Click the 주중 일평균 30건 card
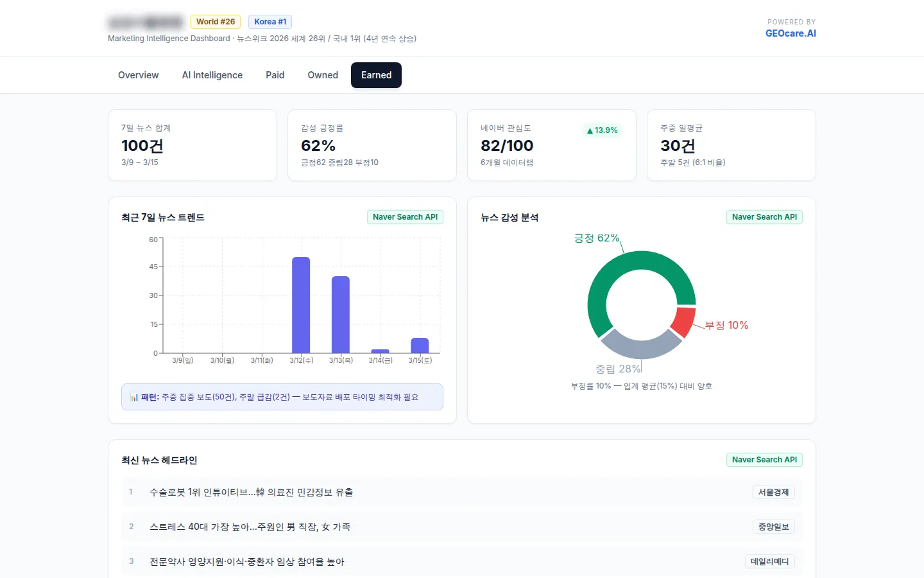 tap(732, 145)
